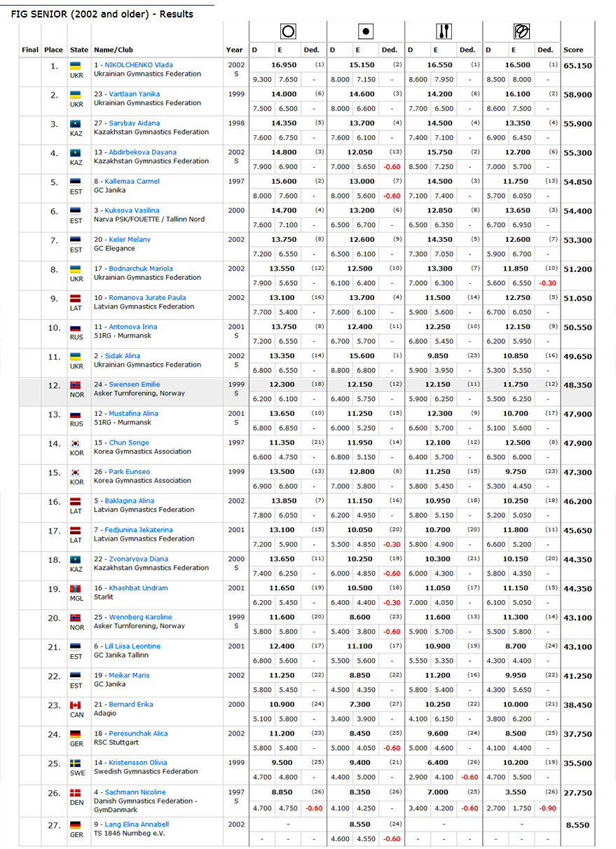Open NIKOLCHENKO Vlada athlete link
Image resolution: width=616 pixels, height=849 pixels.
pos(140,65)
